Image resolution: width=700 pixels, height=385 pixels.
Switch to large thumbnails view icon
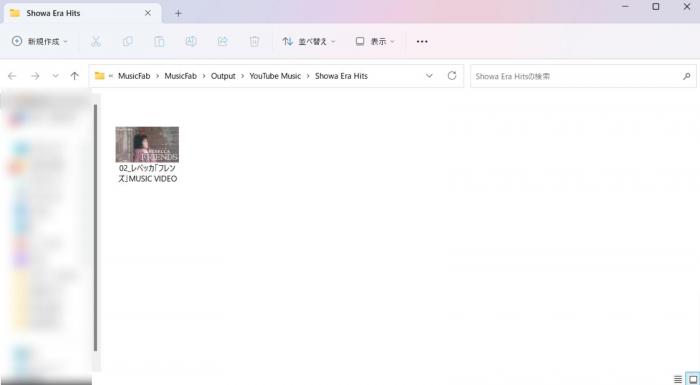point(693,379)
